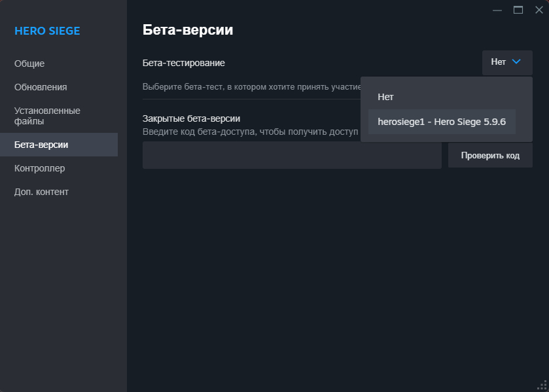
Task: Click the large Бета-версии page heading
Action: click(x=188, y=29)
